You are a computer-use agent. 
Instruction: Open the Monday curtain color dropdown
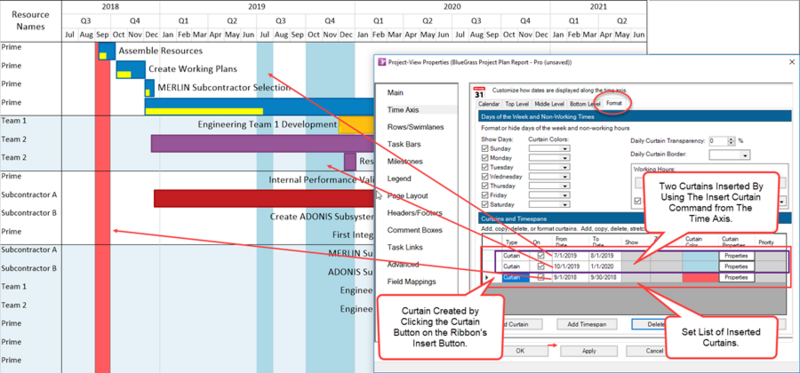pos(549,158)
